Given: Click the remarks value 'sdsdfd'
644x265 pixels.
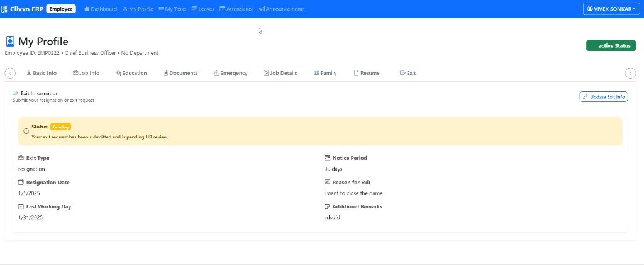Looking at the screenshot, I should (x=332, y=217).
